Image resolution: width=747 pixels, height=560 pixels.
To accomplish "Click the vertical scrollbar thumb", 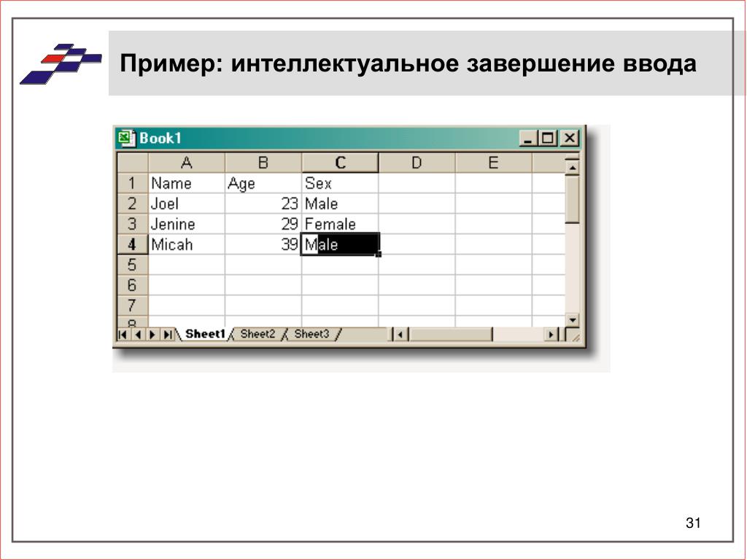I will tap(572, 199).
